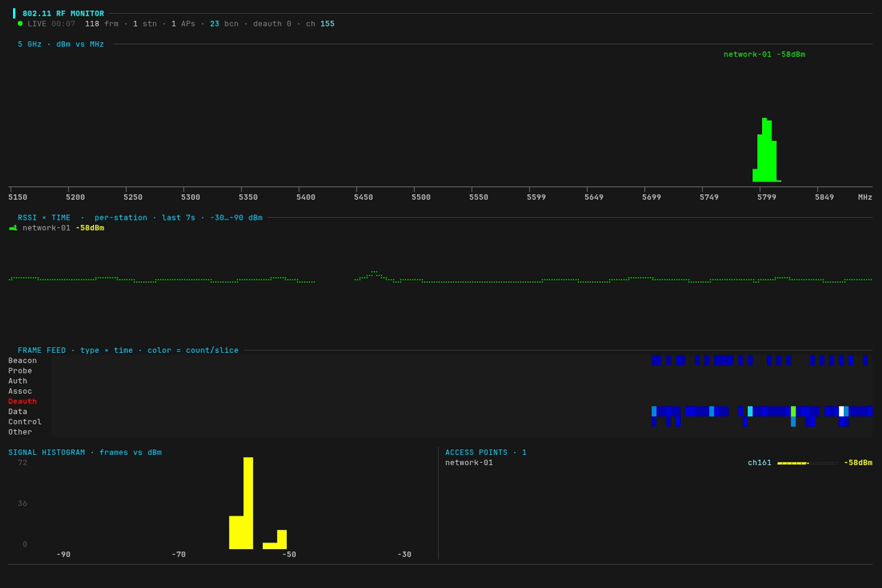
Task: Click the yellow -58dBm value in RSSI legend
Action: pyautogui.click(x=90, y=228)
